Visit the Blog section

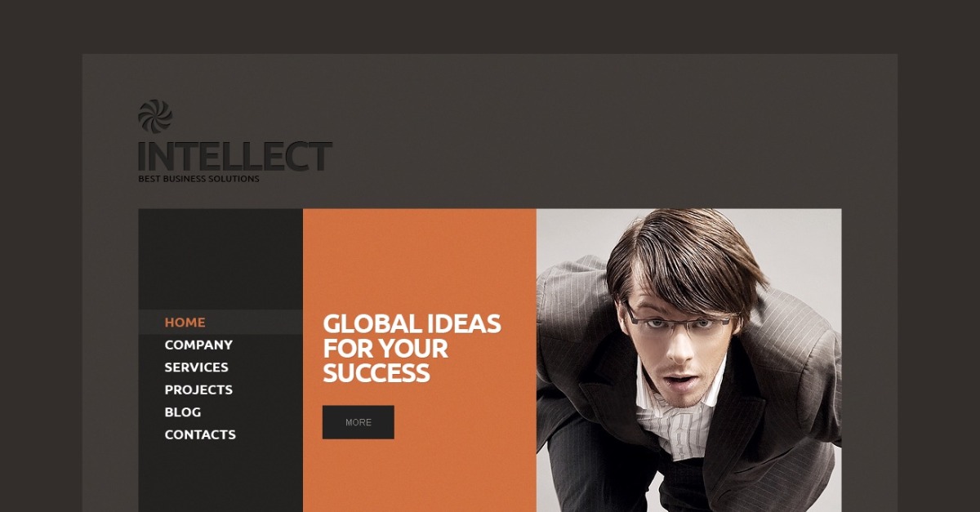pos(183,412)
